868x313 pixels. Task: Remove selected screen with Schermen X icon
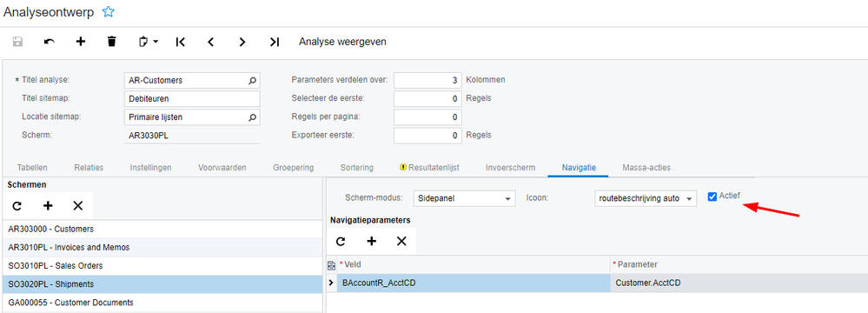(78, 205)
